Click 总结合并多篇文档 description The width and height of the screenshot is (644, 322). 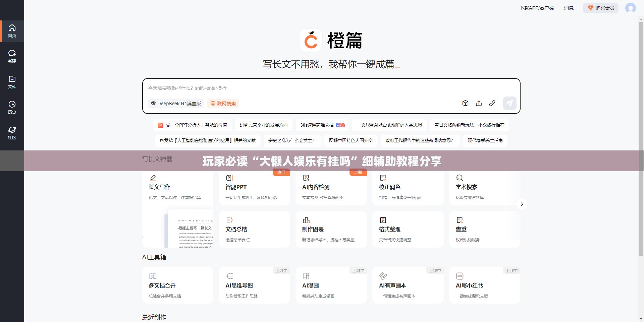point(165,296)
